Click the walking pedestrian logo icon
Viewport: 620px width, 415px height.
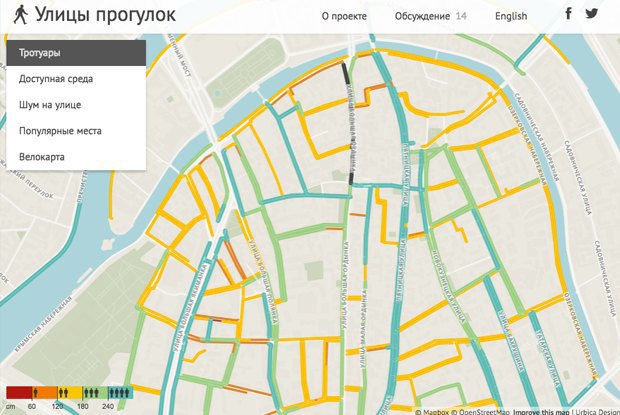pos(19,15)
